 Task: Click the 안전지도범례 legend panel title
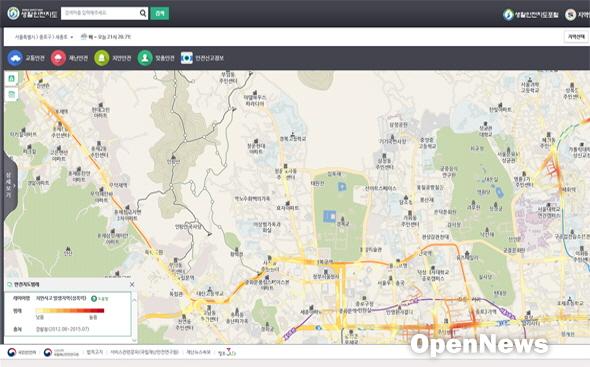26,285
